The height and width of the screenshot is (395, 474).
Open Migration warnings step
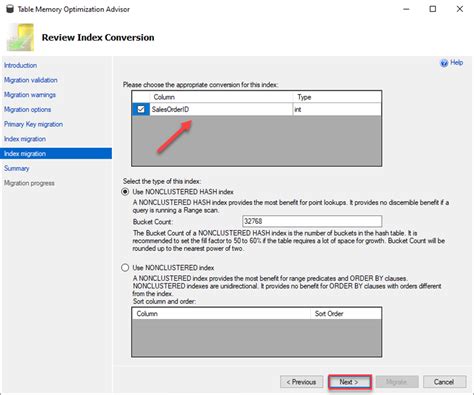pyautogui.click(x=30, y=95)
